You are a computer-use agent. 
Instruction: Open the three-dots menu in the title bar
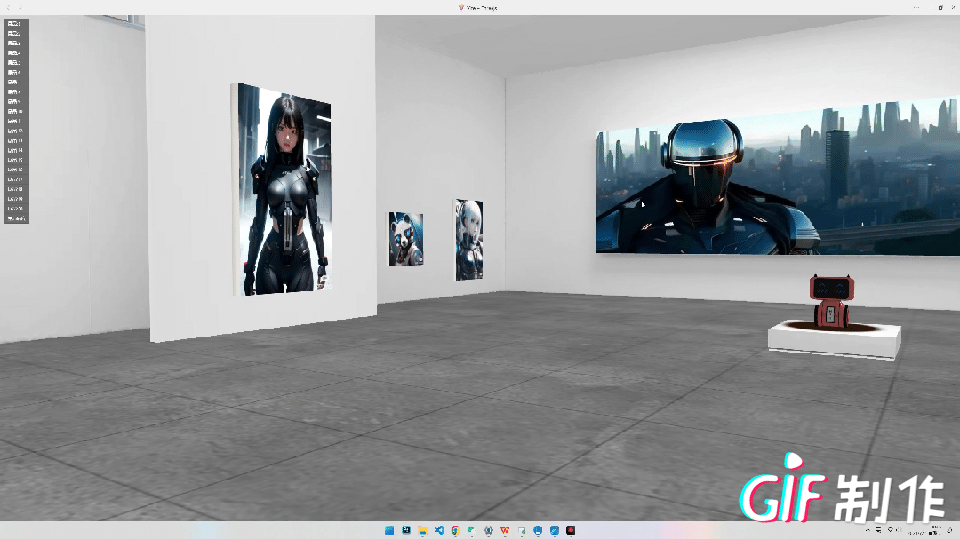pyautogui.click(x=917, y=7)
